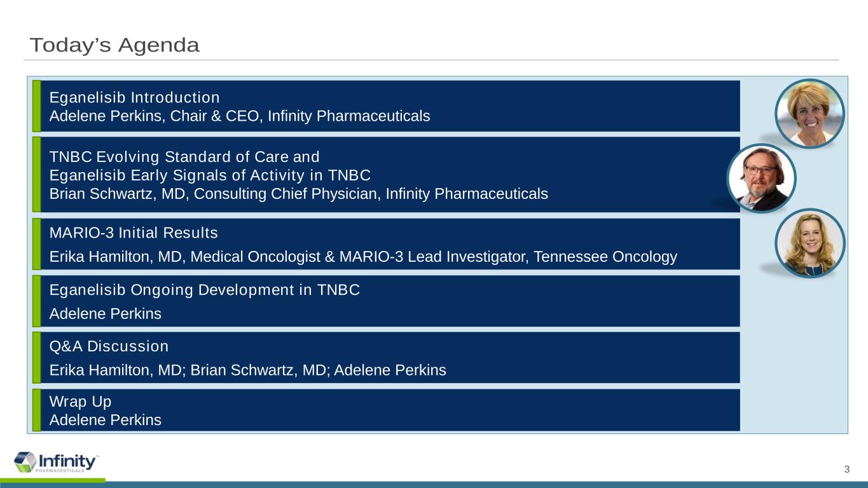Select the "Eganelisib Introduction" agenda heading

click(x=134, y=98)
